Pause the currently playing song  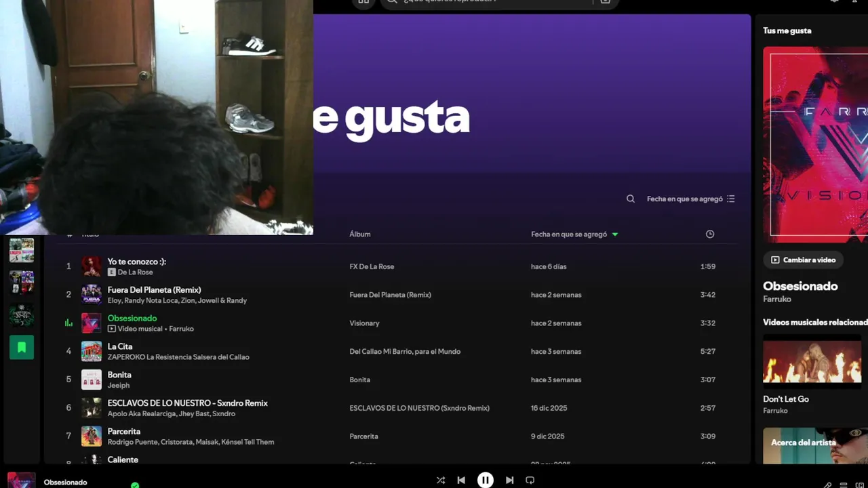pos(486,480)
